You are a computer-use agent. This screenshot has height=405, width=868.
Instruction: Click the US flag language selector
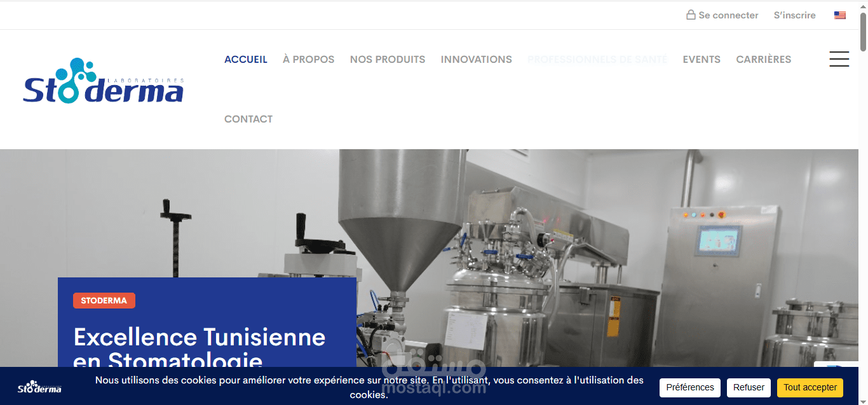point(840,15)
